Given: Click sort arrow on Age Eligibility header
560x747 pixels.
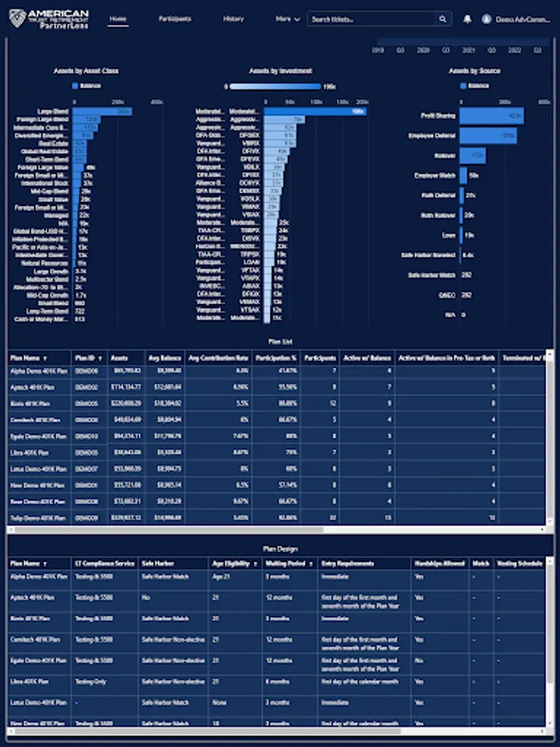Looking at the screenshot, I should point(256,564).
